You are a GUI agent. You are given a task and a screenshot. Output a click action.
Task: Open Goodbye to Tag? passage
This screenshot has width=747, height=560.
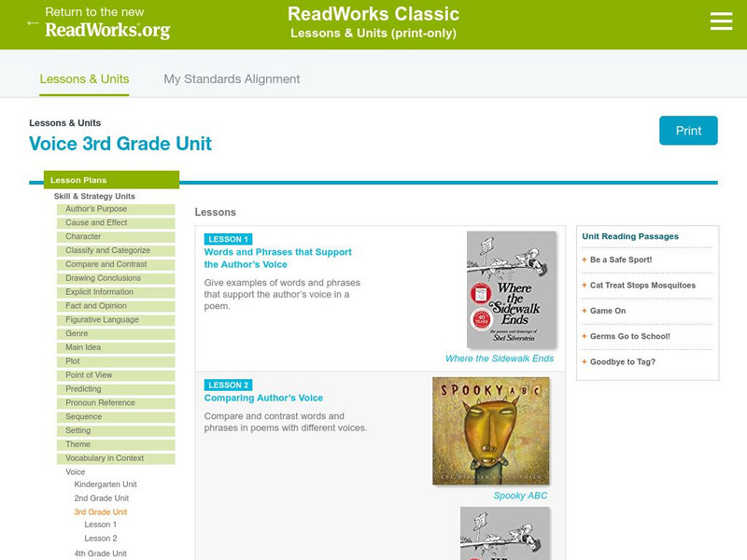click(623, 362)
